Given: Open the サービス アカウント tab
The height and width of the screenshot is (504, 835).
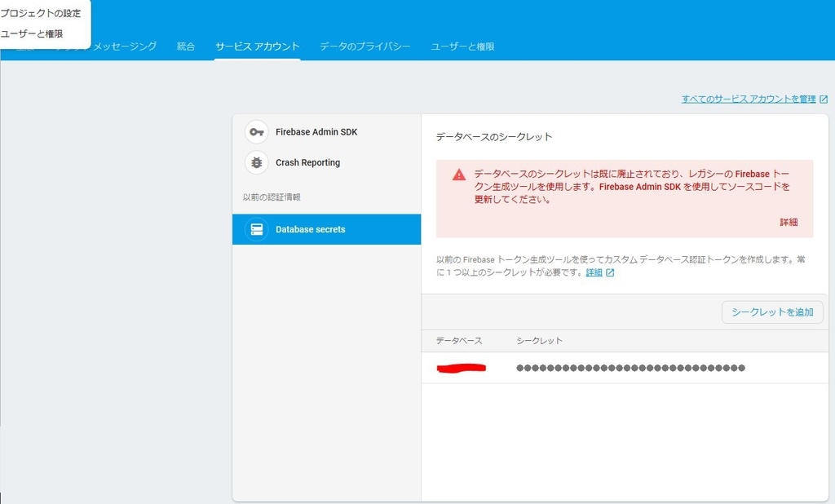Looking at the screenshot, I should 257,46.
